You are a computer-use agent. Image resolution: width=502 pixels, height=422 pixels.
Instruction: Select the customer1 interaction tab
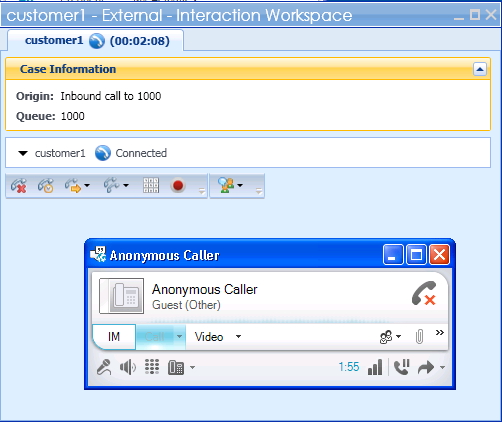click(96, 41)
